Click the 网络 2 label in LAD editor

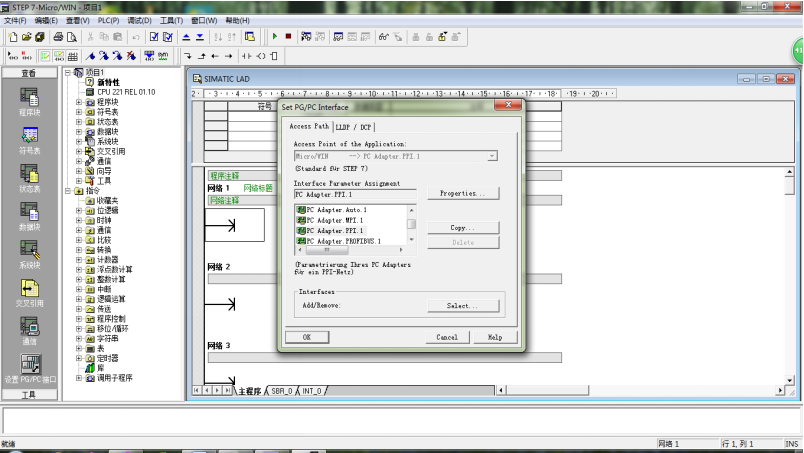pos(218,267)
